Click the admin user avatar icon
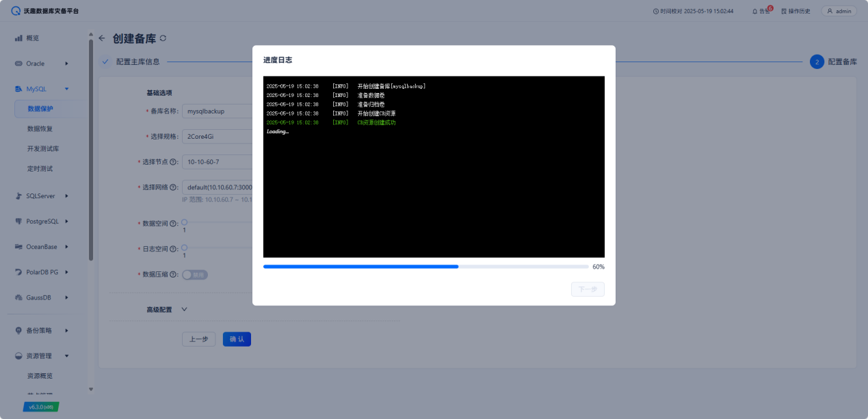 coord(831,11)
